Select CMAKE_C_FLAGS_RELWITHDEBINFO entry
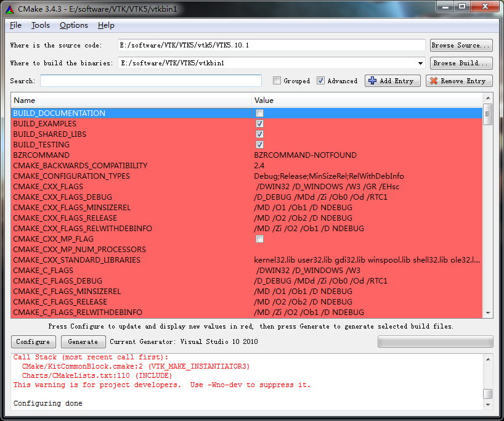Image resolution: width=504 pixels, height=421 pixels. [78, 313]
